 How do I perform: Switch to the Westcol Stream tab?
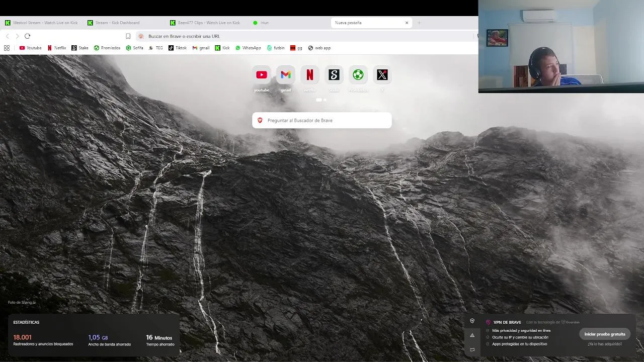(42, 23)
